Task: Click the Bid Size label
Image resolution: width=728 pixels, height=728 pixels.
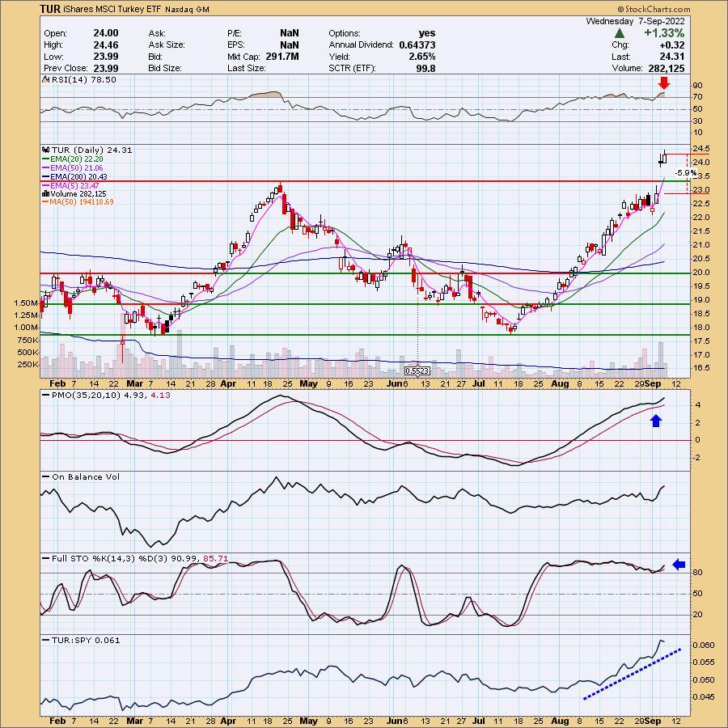Action: tap(165, 68)
